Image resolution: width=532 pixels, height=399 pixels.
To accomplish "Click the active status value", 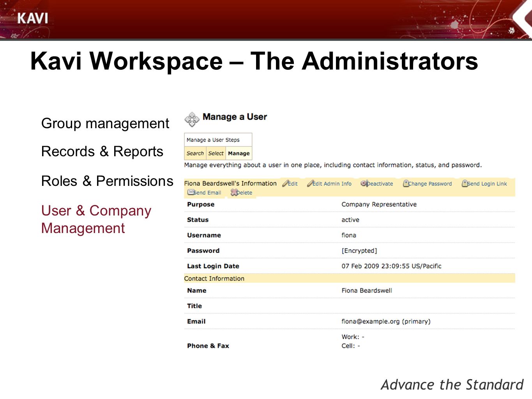I will [350, 220].
